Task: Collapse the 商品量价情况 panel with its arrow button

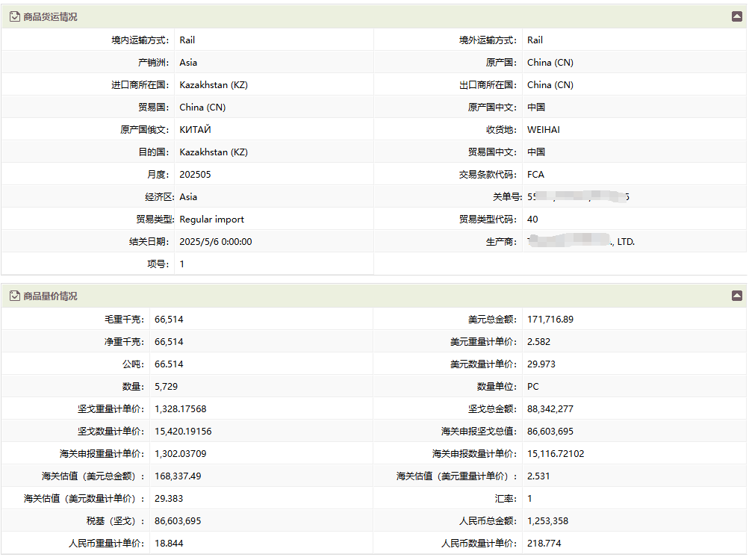Action: pyautogui.click(x=736, y=296)
